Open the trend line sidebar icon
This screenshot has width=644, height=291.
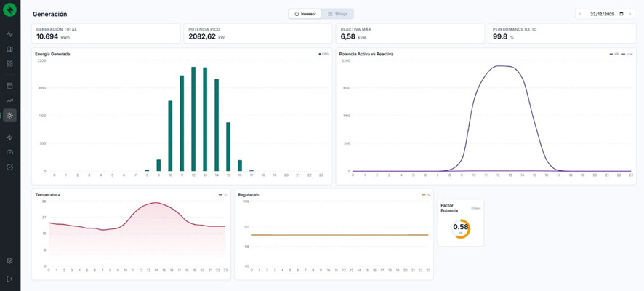9,100
